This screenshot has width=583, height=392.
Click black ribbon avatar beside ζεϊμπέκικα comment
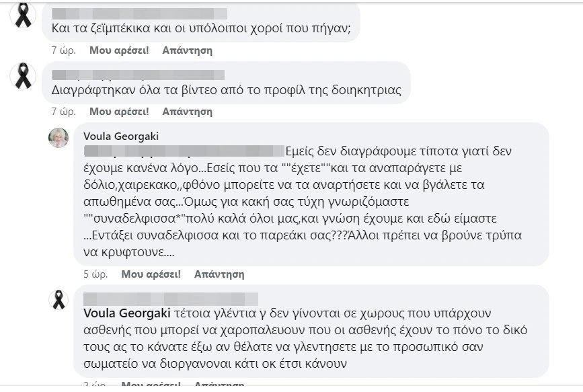point(23,15)
